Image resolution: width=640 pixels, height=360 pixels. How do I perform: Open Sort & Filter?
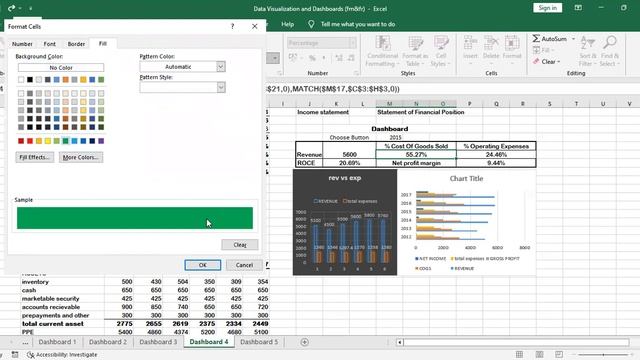tap(588, 51)
